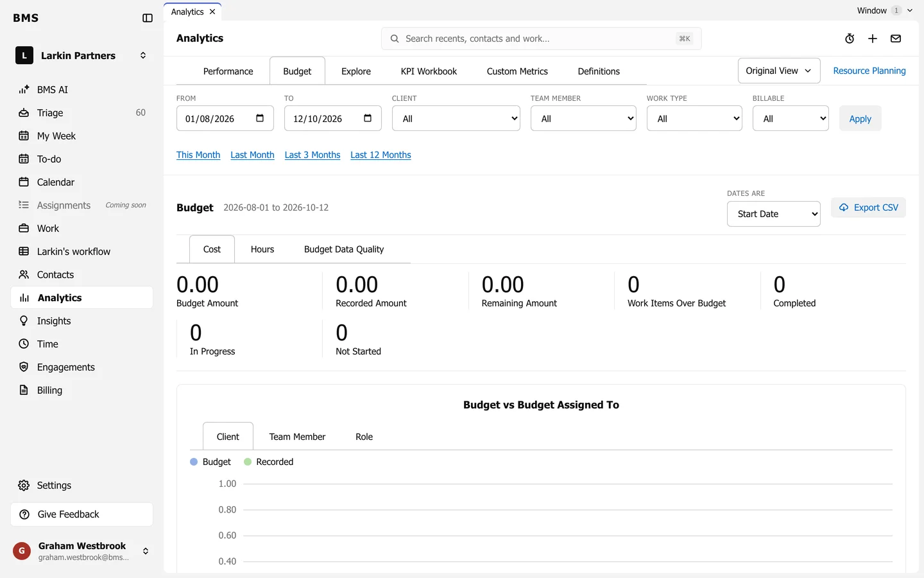This screenshot has height=578, width=924.
Task: Open the mail inbox icon
Action: [x=896, y=39]
